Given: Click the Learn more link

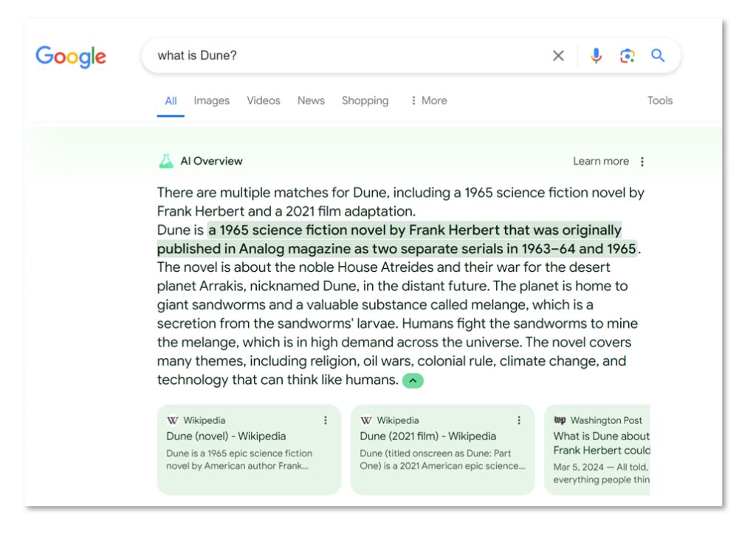Looking at the screenshot, I should tap(600, 161).
